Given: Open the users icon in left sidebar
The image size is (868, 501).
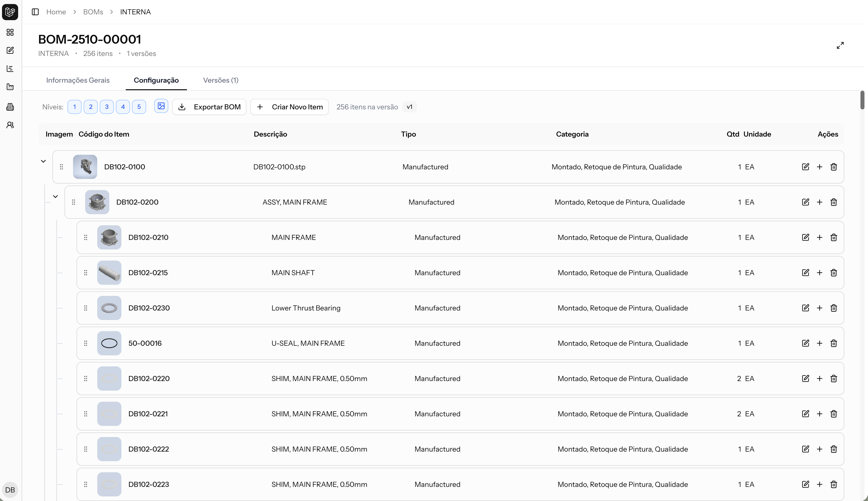Looking at the screenshot, I should tap(10, 125).
